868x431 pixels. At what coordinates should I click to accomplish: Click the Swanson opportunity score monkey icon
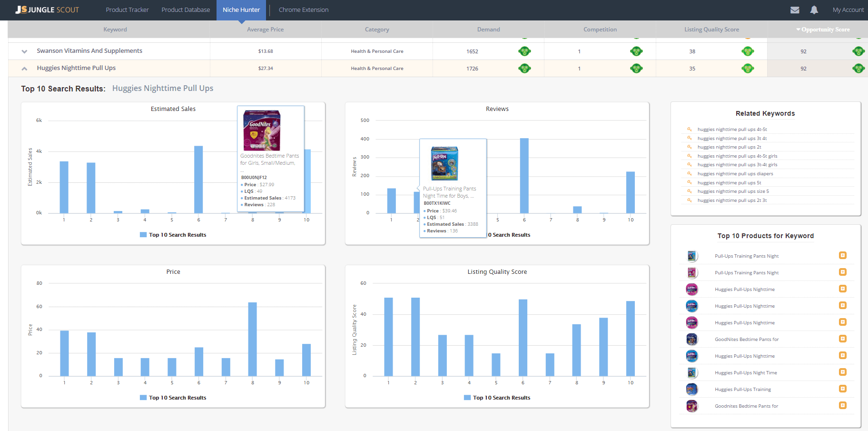(x=858, y=51)
